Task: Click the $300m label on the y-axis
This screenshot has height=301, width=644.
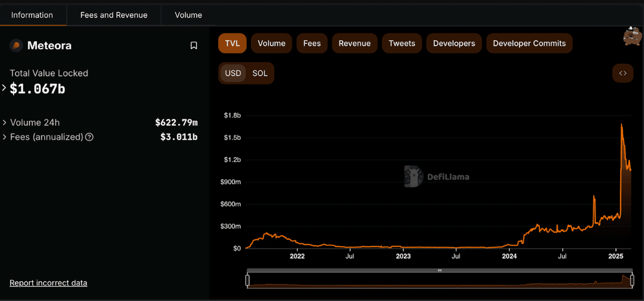Action: 231,227
